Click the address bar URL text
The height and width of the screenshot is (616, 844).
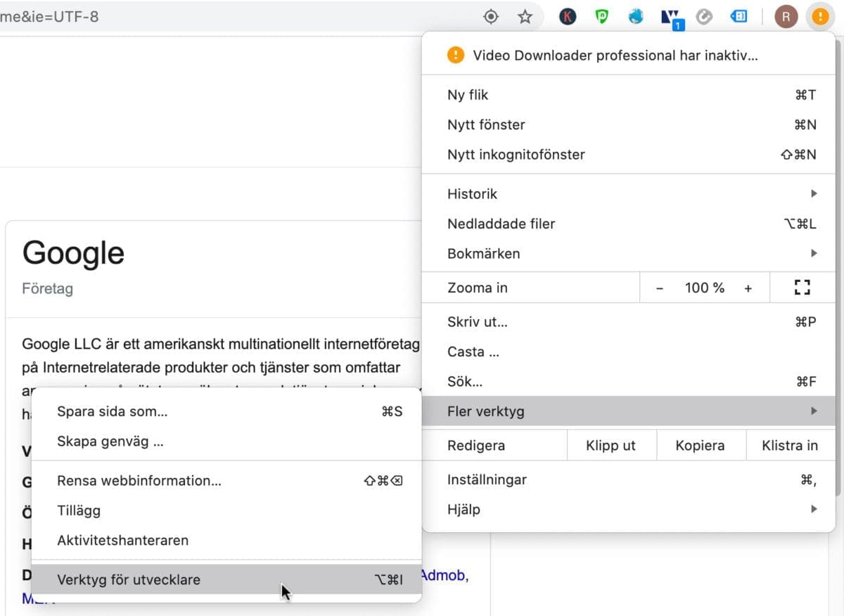pos(49,17)
